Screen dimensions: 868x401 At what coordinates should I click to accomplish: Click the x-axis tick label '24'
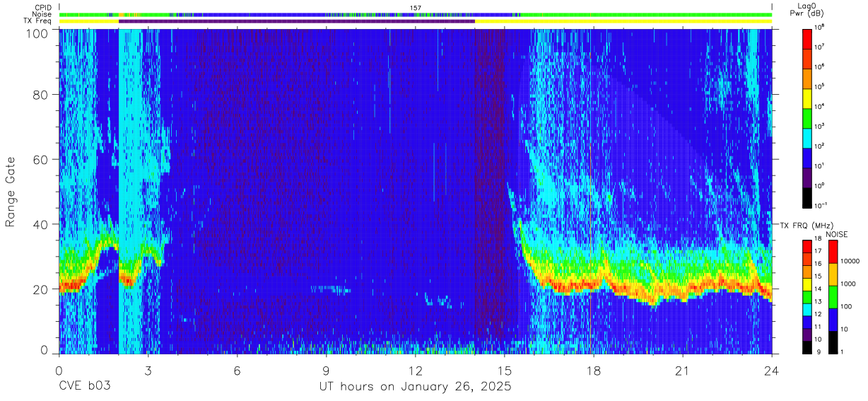coord(772,371)
